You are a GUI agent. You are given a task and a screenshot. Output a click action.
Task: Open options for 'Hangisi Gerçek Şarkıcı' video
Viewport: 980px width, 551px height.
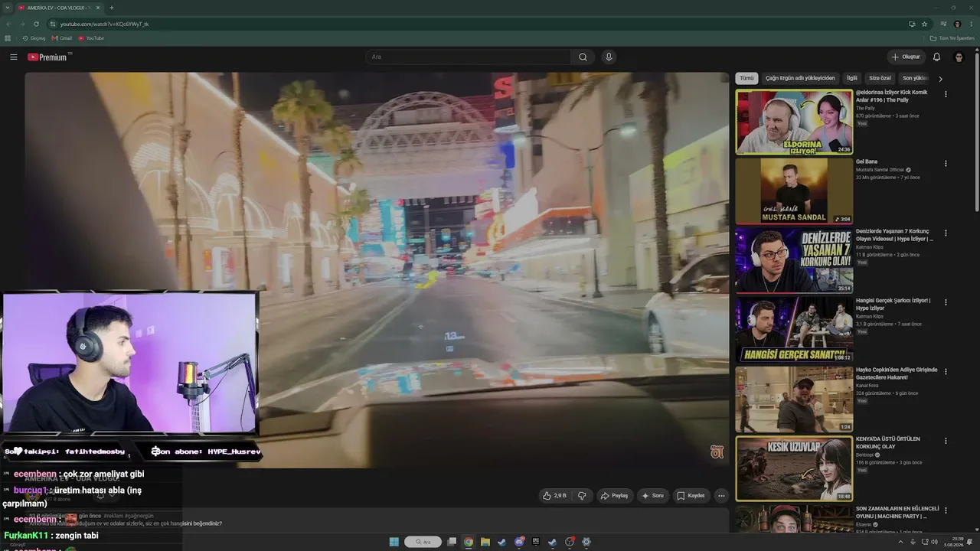coord(946,302)
